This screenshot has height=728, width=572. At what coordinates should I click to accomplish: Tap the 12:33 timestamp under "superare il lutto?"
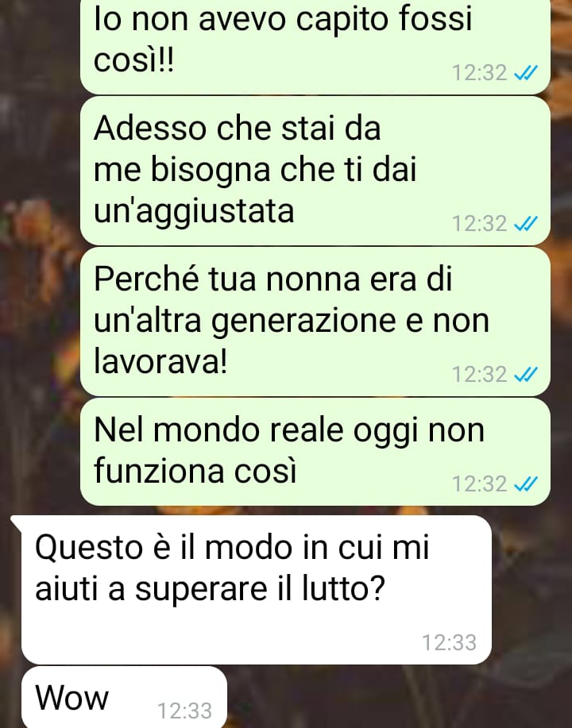tap(450, 642)
